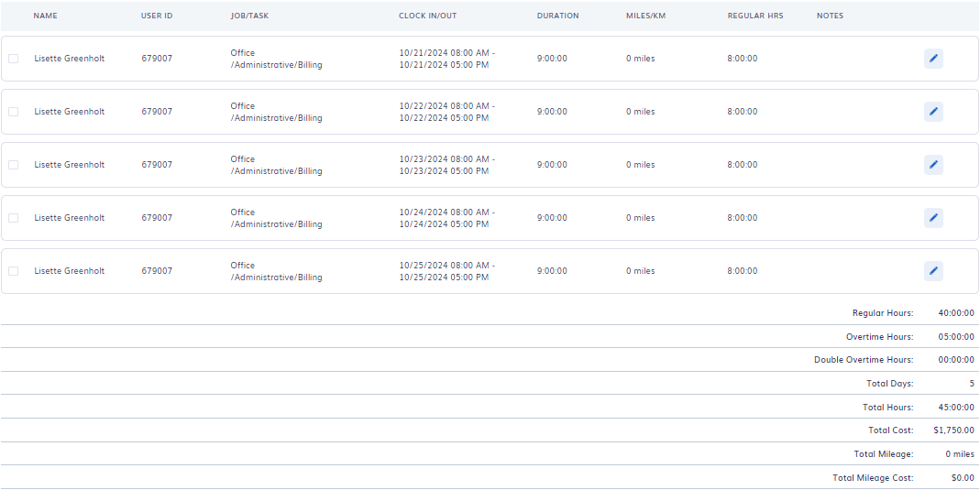
Task: Edit the 10/21/2024 time entry pencil icon
Action: [933, 59]
